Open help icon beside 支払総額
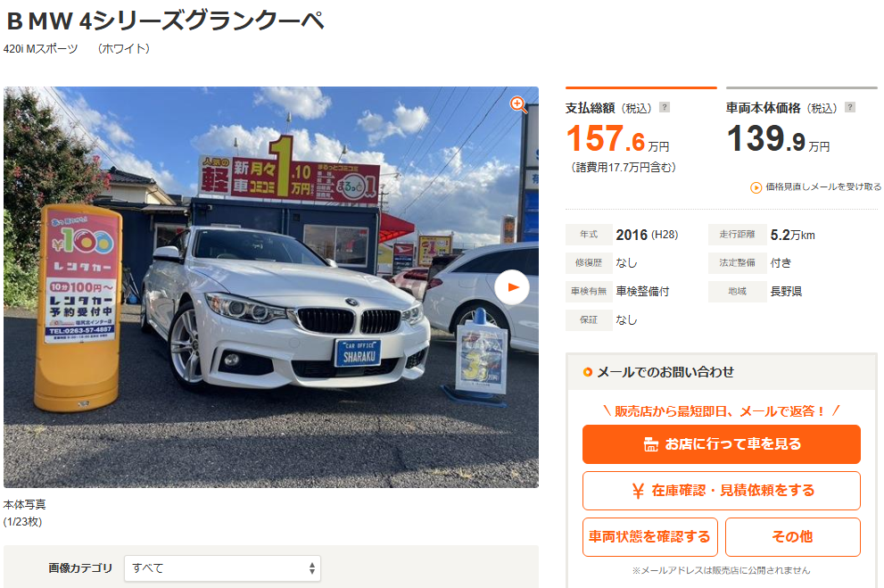884x588 pixels. (665, 107)
